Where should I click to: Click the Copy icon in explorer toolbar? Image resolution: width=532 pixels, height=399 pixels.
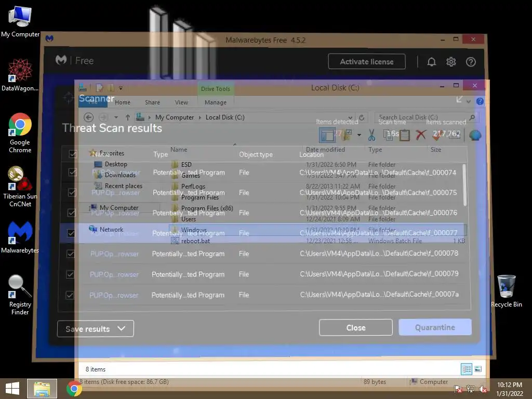tap(387, 135)
